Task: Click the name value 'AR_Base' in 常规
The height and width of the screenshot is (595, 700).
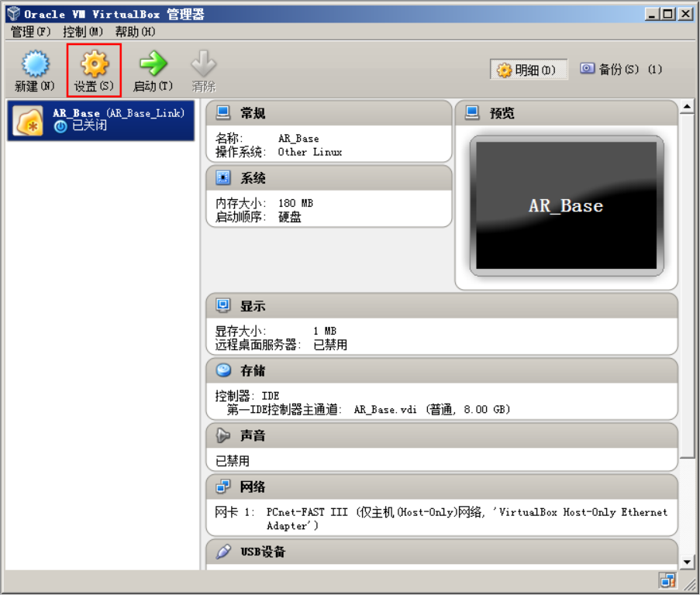Action: [298, 139]
